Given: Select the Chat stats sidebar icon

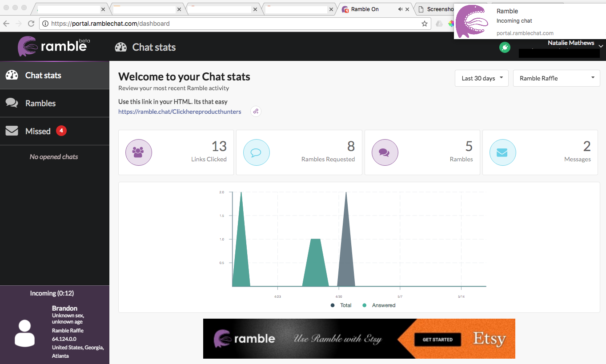Looking at the screenshot, I should click(11, 75).
